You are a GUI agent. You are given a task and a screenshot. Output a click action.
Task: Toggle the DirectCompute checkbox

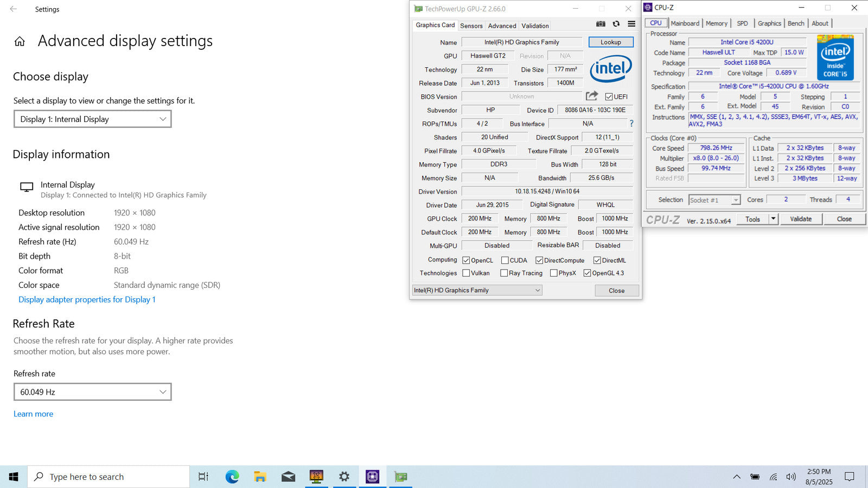tap(539, 260)
